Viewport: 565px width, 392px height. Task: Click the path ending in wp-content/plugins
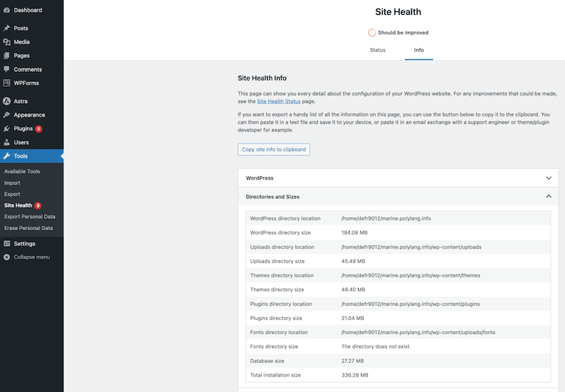click(410, 304)
